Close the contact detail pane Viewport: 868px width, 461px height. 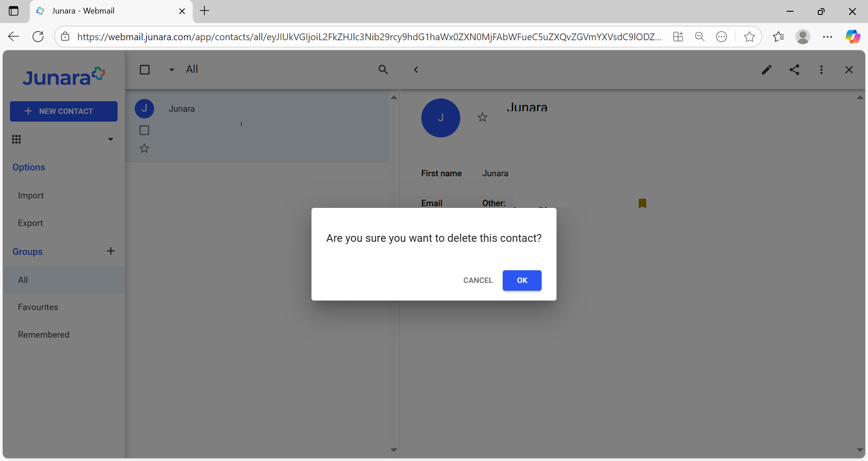coord(849,70)
